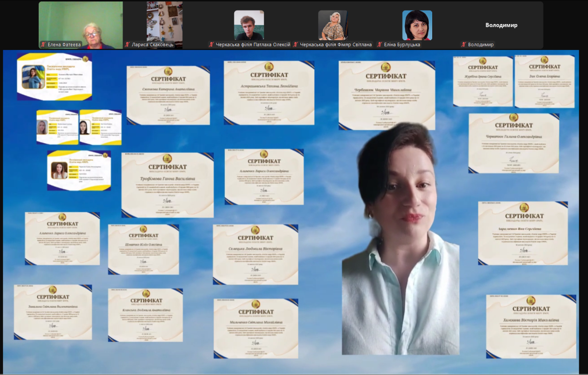Click muted mic icon beside Елена Фатеева
588x375 pixels.
43,45
